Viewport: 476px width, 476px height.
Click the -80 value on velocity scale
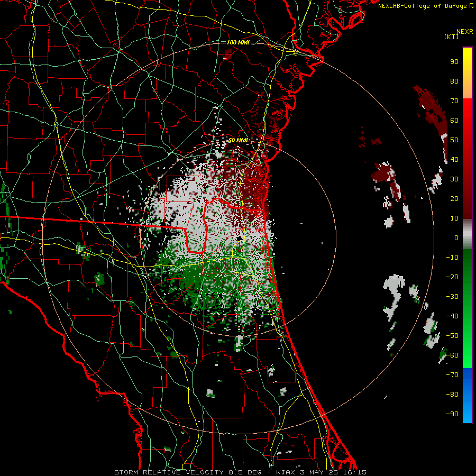(x=452, y=395)
